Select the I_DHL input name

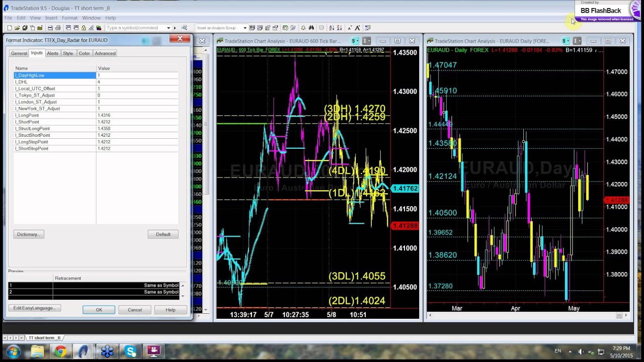click(x=21, y=82)
